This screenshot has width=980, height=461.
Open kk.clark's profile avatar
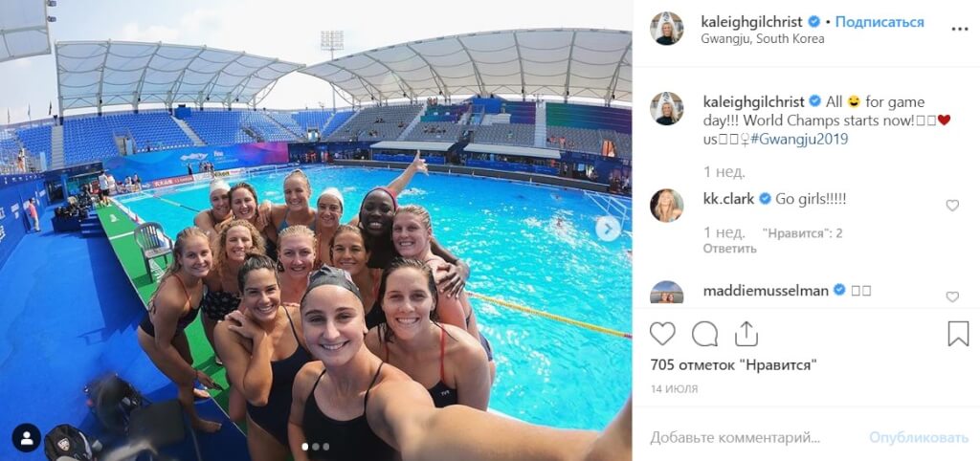(x=666, y=206)
